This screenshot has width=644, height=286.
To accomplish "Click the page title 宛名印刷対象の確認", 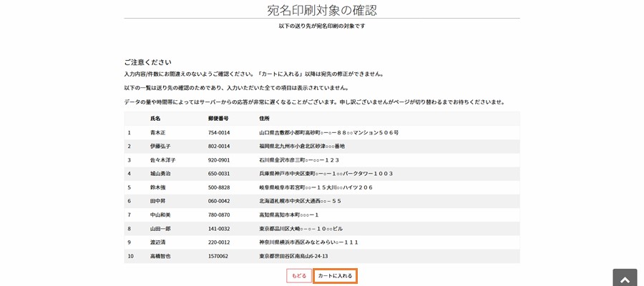I will (x=321, y=10).
